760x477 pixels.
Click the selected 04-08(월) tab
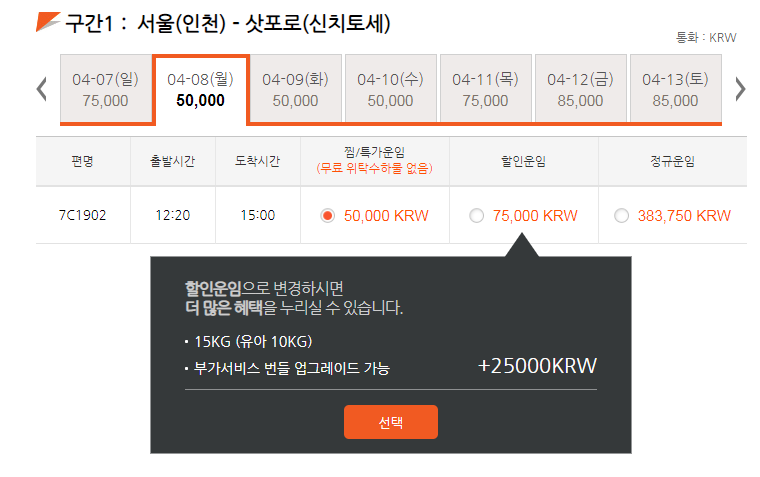tap(201, 90)
